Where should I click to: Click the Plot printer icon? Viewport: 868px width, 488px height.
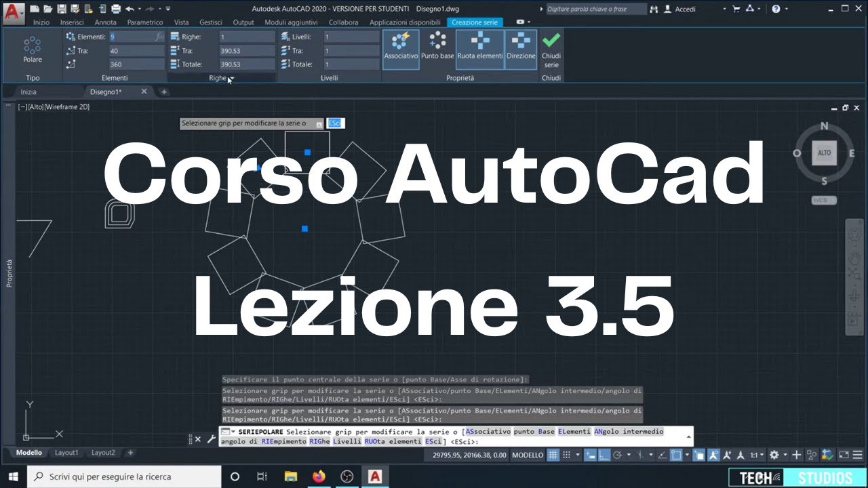click(x=116, y=9)
